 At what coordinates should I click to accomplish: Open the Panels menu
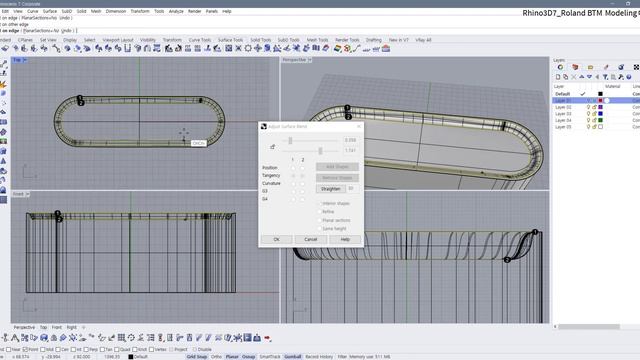pyautogui.click(x=211, y=11)
